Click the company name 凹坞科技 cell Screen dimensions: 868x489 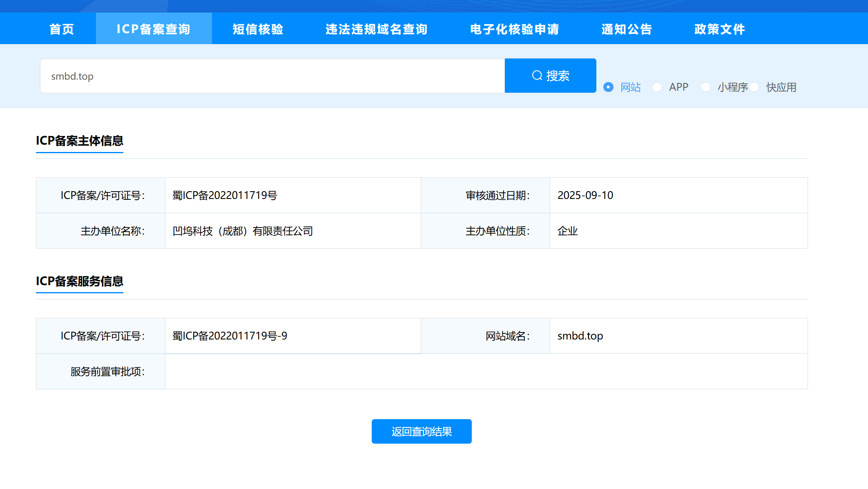click(x=243, y=231)
